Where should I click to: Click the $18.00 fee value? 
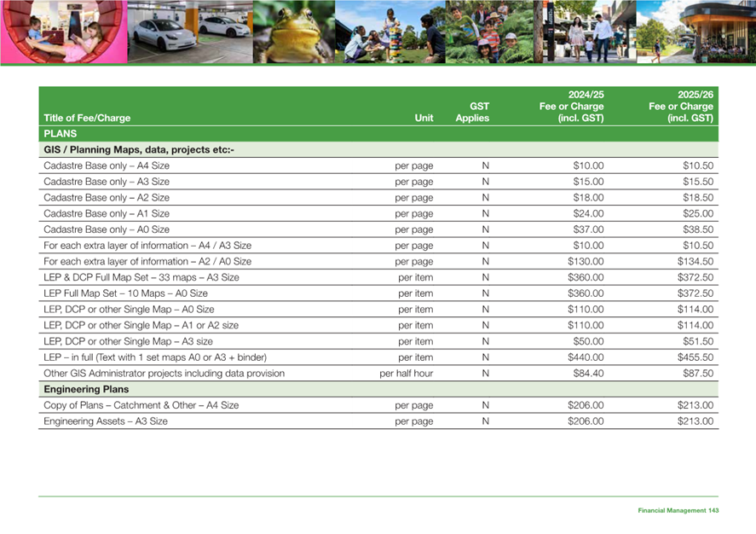click(x=588, y=197)
